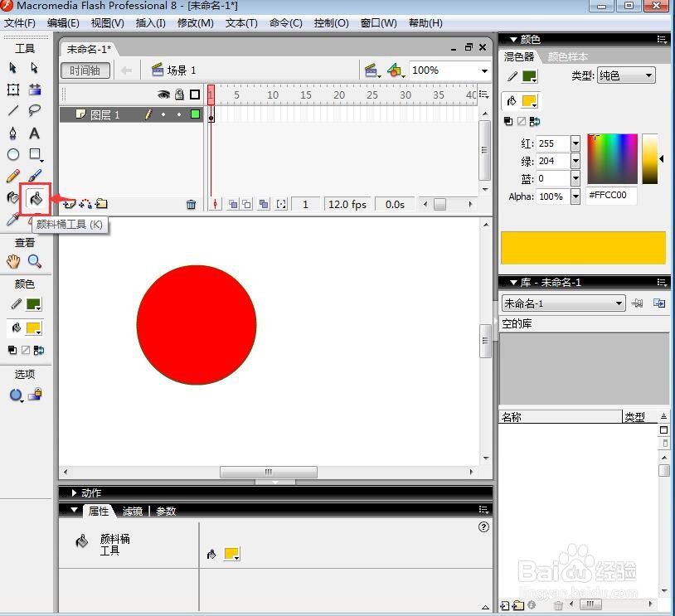Click the #FFCC00 hex color field
Screen dimensions: 675x616
point(611,195)
